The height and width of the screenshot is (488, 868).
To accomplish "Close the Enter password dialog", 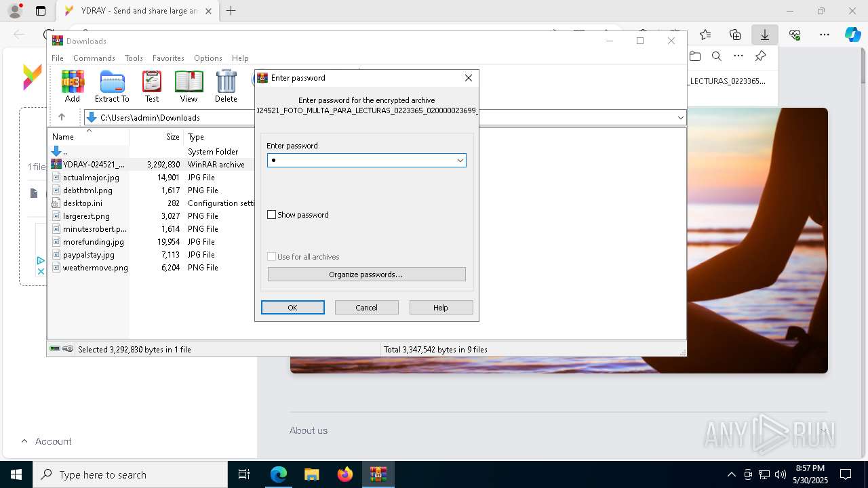I will (x=469, y=78).
